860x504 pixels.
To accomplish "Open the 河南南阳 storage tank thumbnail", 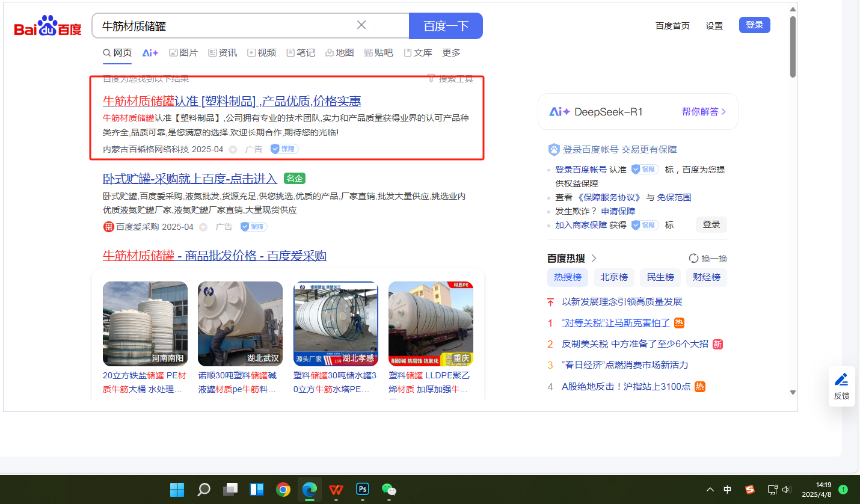I will pyautogui.click(x=145, y=324).
